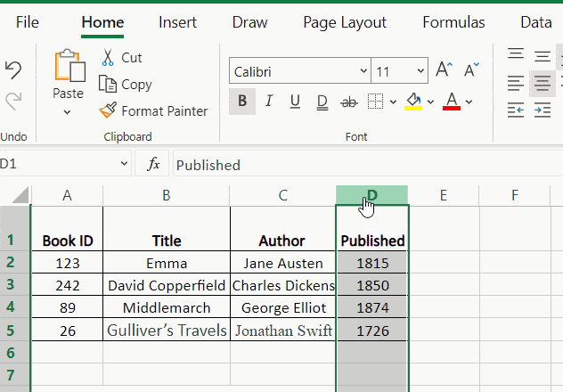Click the Copy button
Screen dimensions: 563x392
click(x=126, y=85)
